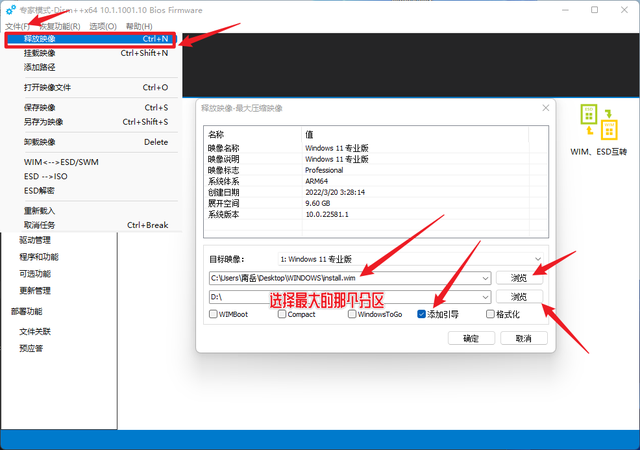Enable the WindowsToGo checkbox
640x450 pixels.
click(352, 314)
